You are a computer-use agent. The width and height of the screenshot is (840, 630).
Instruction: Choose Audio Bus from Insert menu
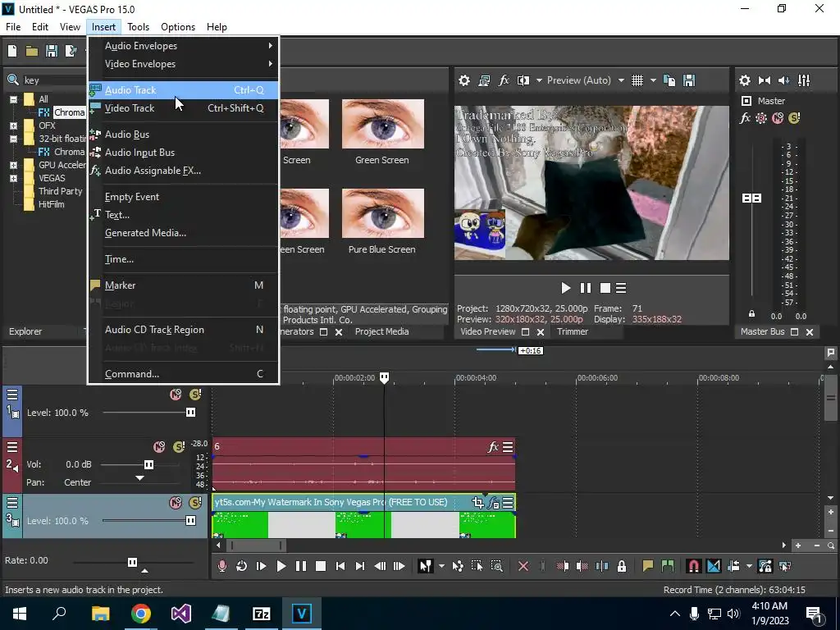(x=183, y=135)
